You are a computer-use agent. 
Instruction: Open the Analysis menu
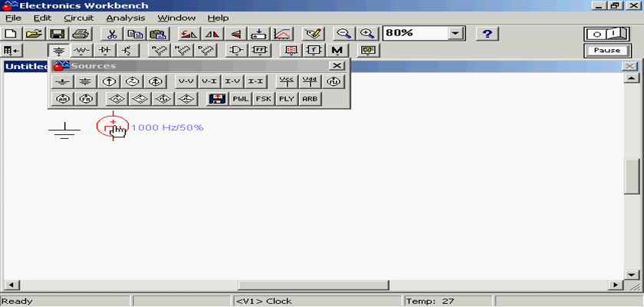125,18
